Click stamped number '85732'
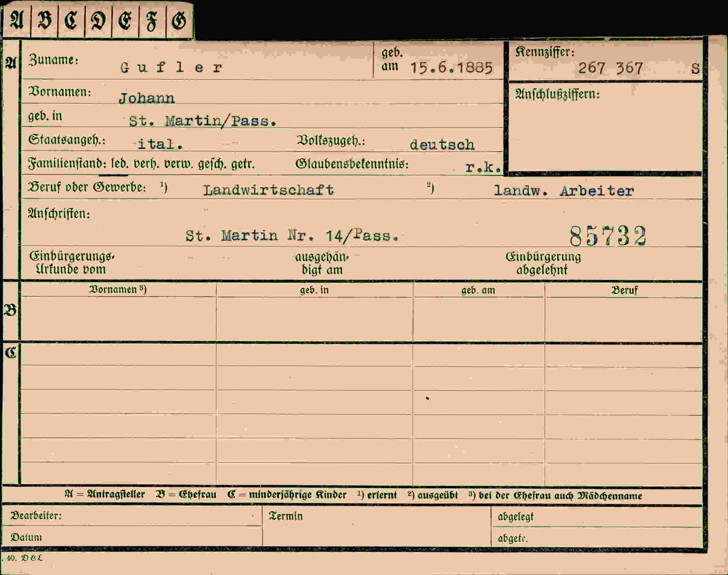Image resolution: width=728 pixels, height=575 pixels. tap(608, 236)
